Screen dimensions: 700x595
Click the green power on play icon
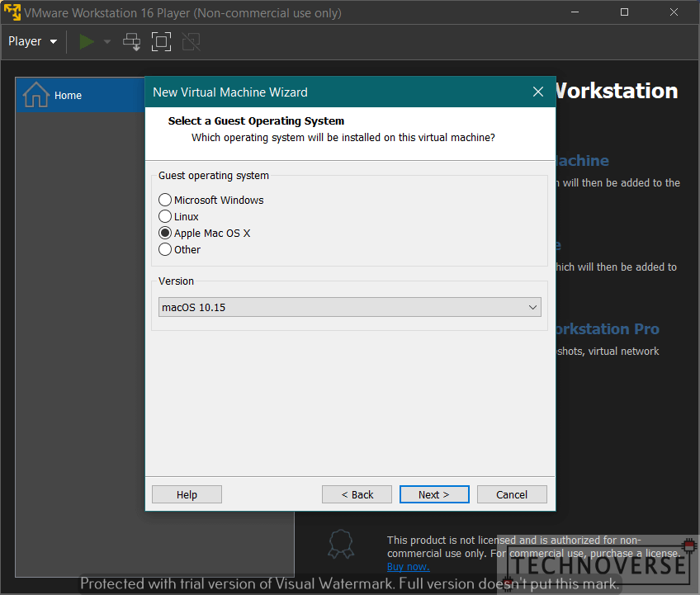tap(87, 42)
